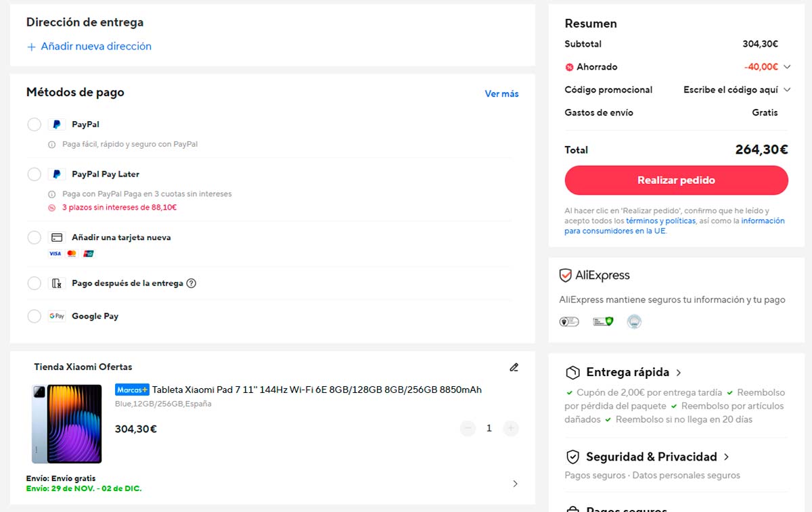The image size is (812, 512).
Task: Click the Google Pay icon
Action: click(x=57, y=316)
